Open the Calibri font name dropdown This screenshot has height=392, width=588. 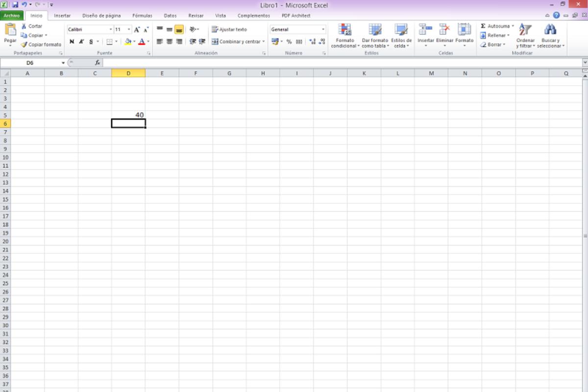pyautogui.click(x=111, y=29)
